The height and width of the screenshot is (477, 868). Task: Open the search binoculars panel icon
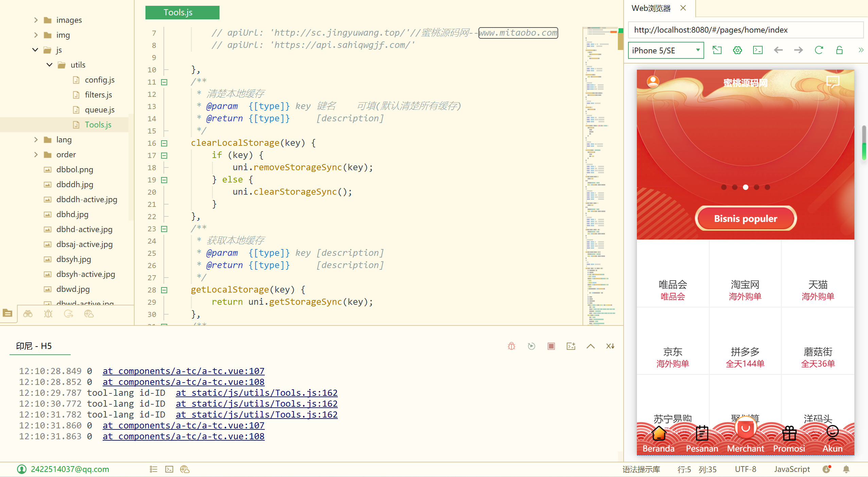point(28,314)
